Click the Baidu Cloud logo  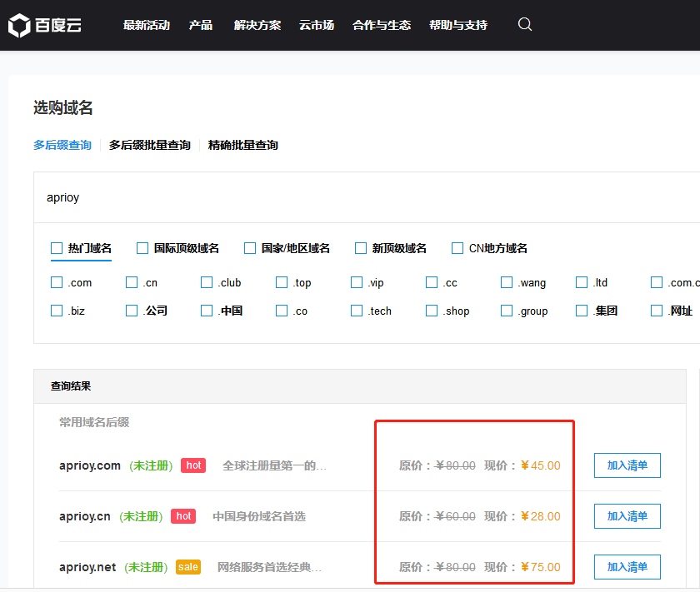click(45, 26)
